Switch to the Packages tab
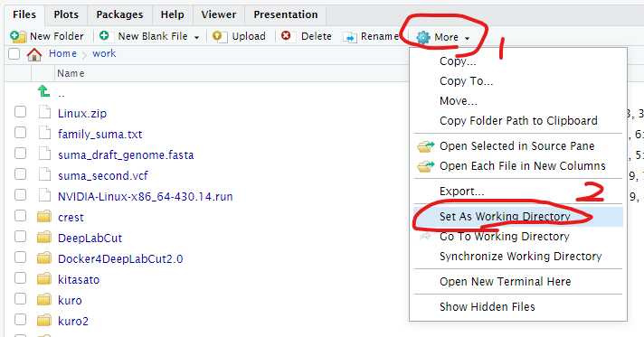The width and height of the screenshot is (644, 337). 119,14
